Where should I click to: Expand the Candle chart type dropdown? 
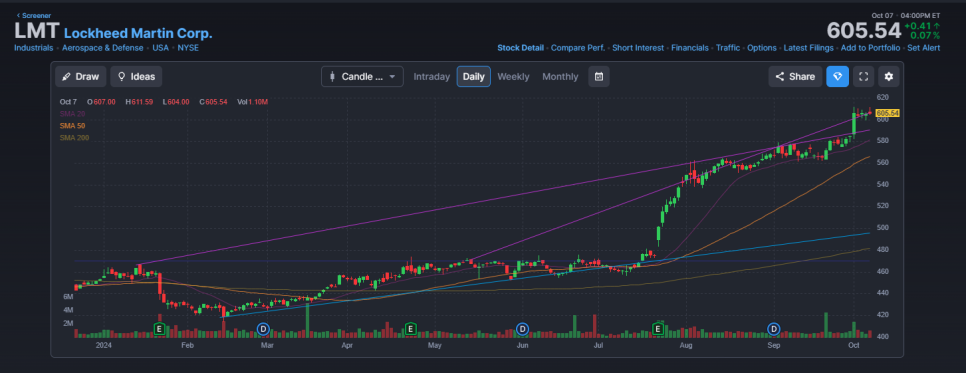(x=362, y=76)
